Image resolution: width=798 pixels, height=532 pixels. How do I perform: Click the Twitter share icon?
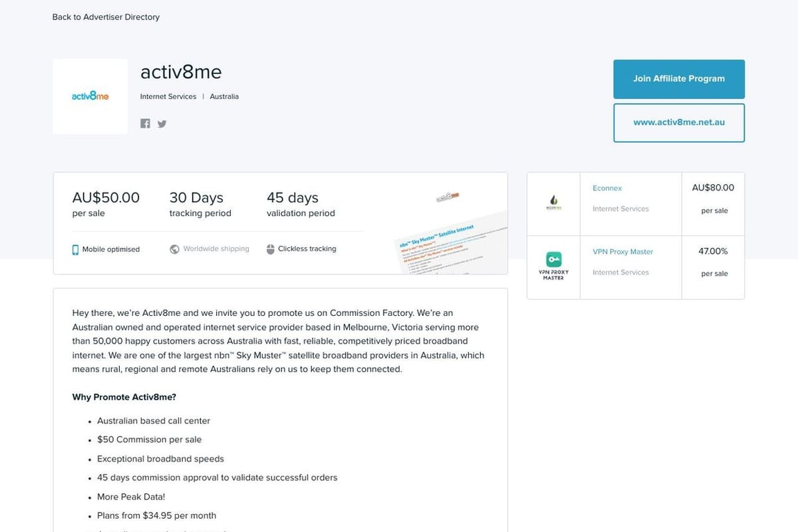point(162,123)
